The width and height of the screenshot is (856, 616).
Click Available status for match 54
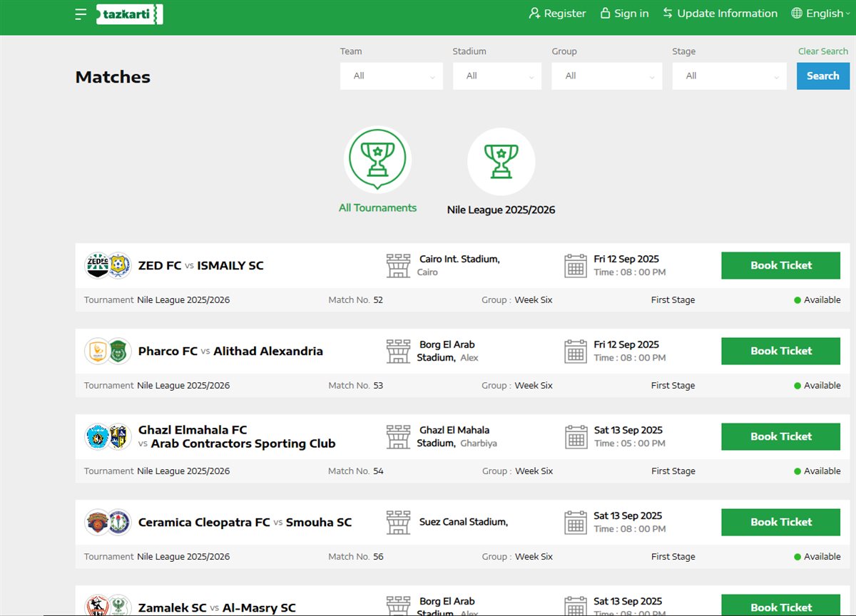[x=817, y=471]
